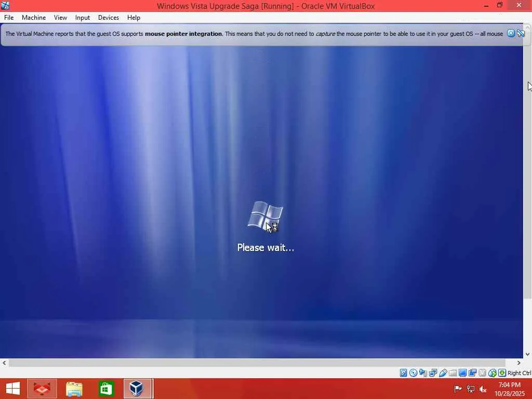532x399 pixels.
Task: Open the File menu
Action: click(9, 18)
